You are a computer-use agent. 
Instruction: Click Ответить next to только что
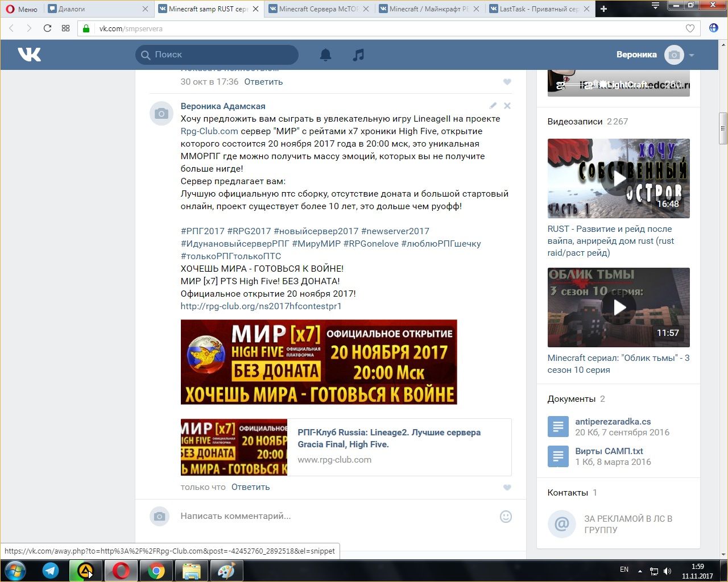(x=250, y=487)
